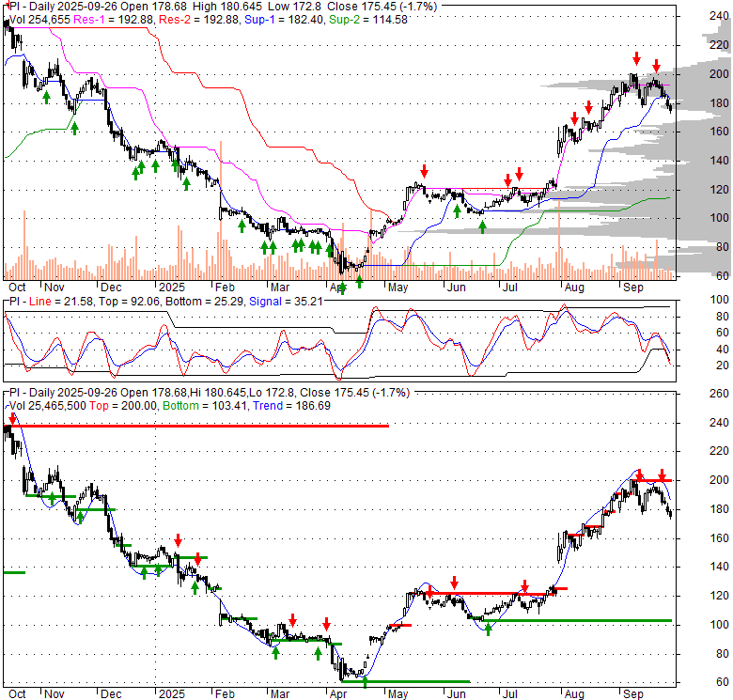The image size is (733, 700).
Task: Click the 20 level on the oscillator axis
Action: coord(723,365)
